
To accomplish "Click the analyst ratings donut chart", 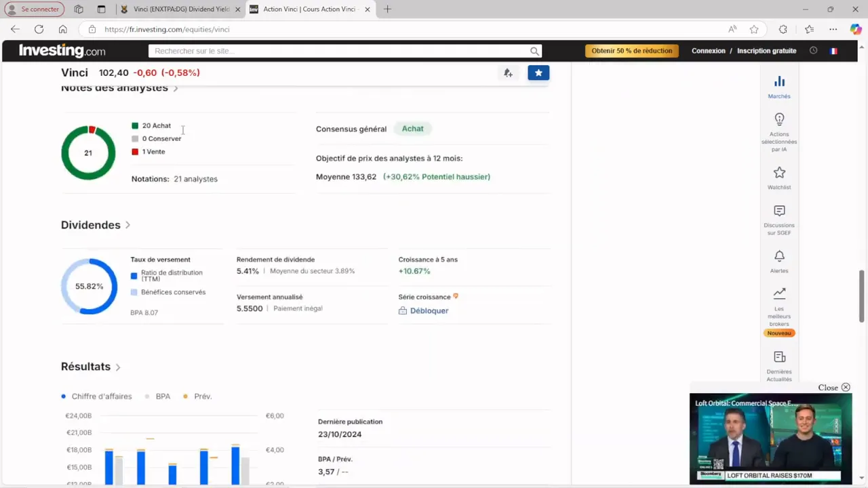I will point(88,152).
